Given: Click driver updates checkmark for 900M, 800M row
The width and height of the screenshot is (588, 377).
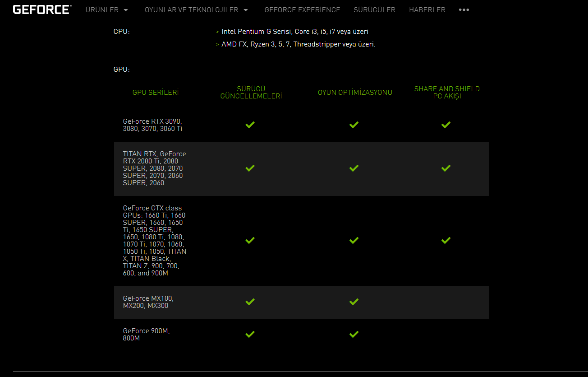Looking at the screenshot, I should pos(250,334).
